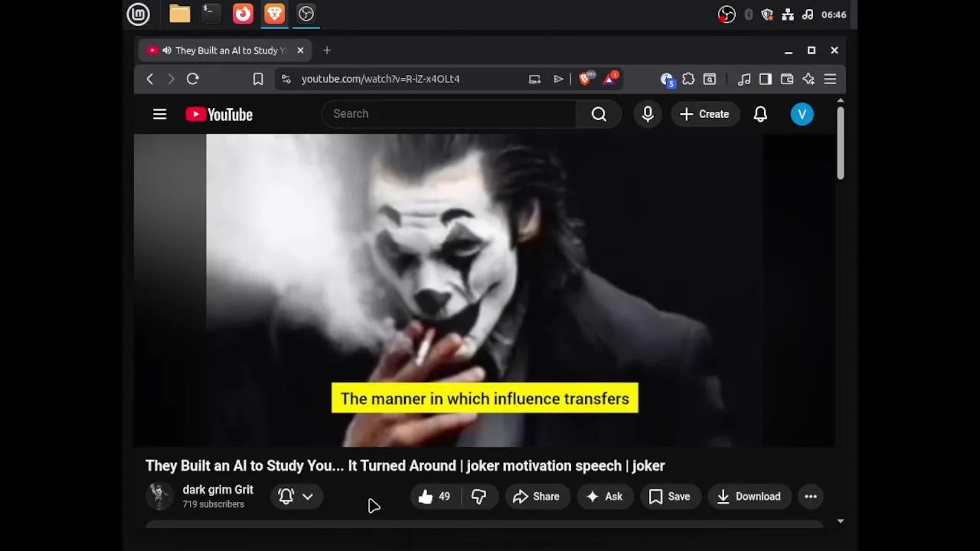The image size is (980, 551).
Task: Click the extension icon with badge 5
Action: tap(667, 80)
